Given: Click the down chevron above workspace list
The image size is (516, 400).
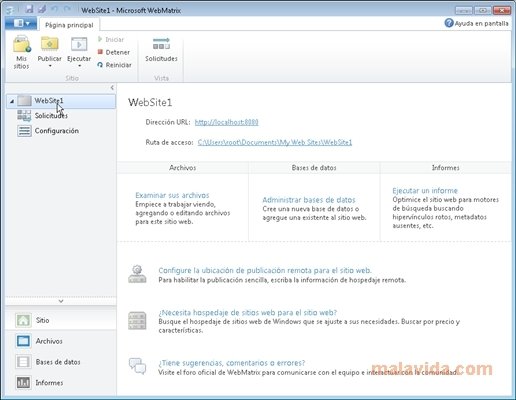Looking at the screenshot, I should pos(61,301).
